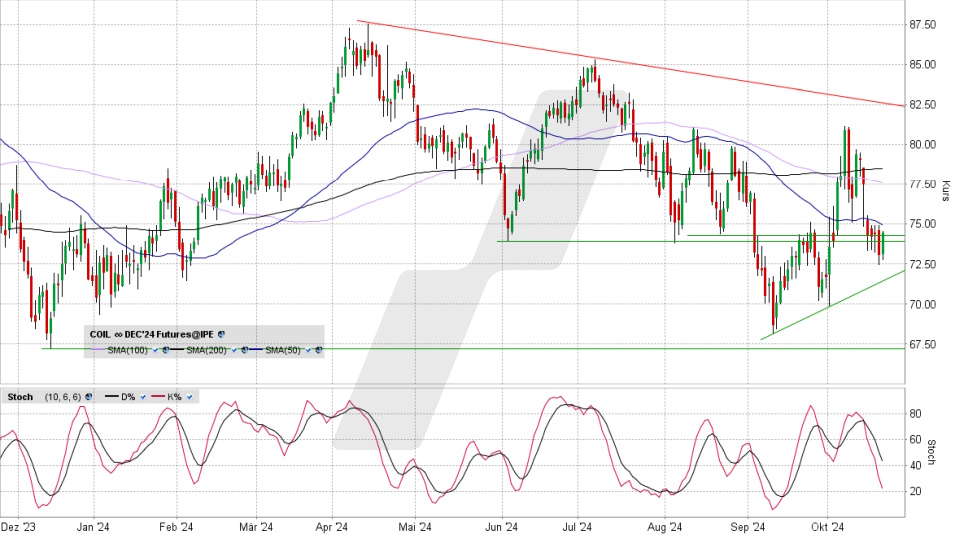Screen dimensions: 960x540
Task: Click the globe icon beside COIL DEC'24 Futures@IPE
Action: (x=221, y=334)
